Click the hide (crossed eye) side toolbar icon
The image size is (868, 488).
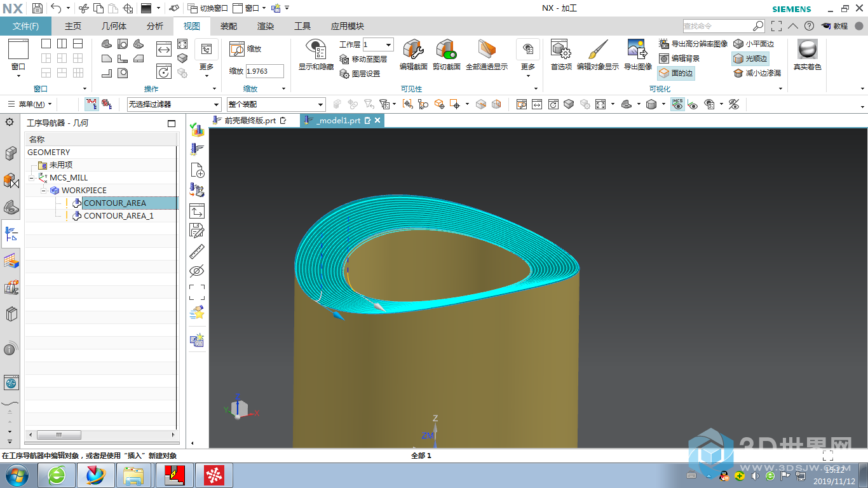197,271
